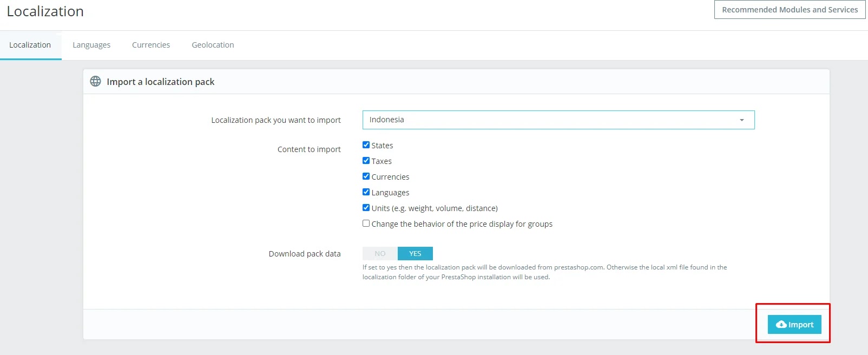Screen dimensions: 868x355
Task: Uncheck the Languages content checkbox
Action: (x=366, y=192)
